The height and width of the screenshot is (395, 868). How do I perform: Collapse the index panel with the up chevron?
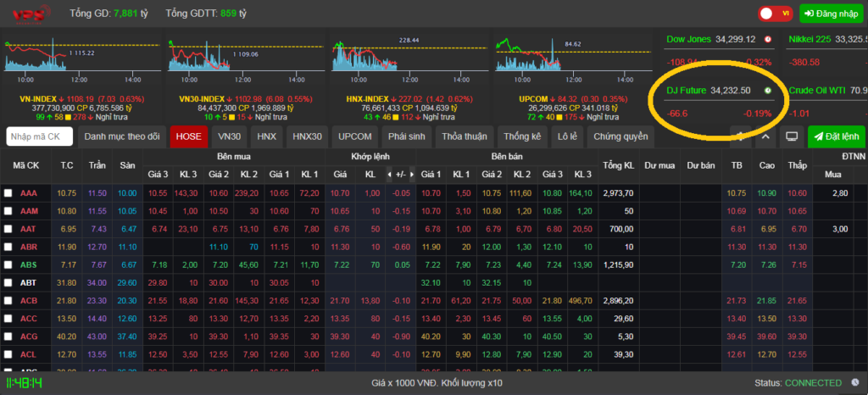click(765, 136)
